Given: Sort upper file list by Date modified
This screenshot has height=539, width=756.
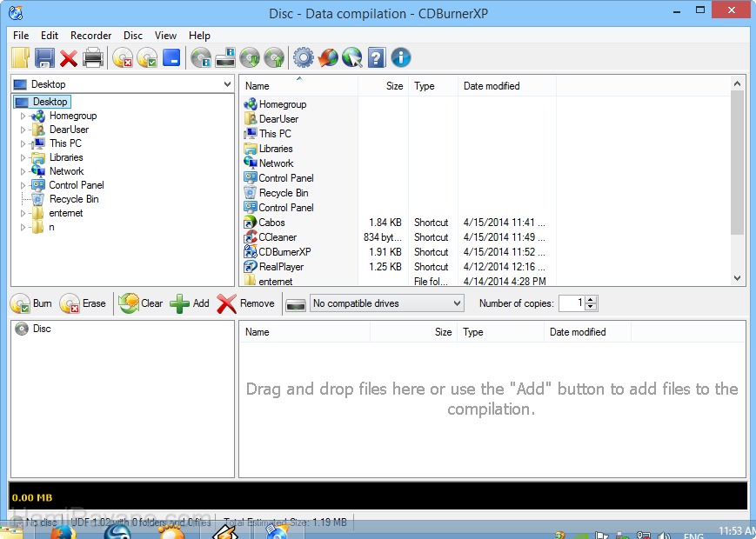Looking at the screenshot, I should 506,86.
